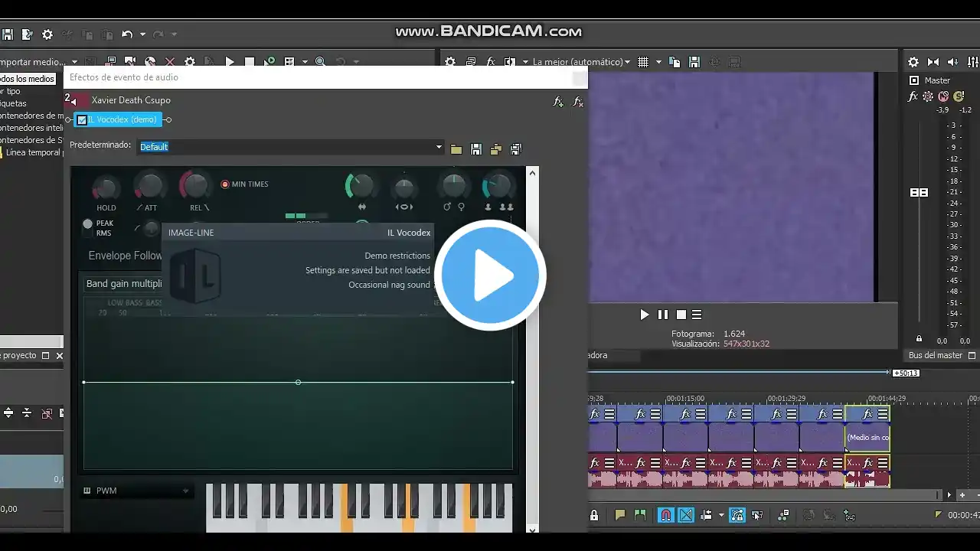
Task: Click the preview external monitor icon
Action: click(x=471, y=62)
